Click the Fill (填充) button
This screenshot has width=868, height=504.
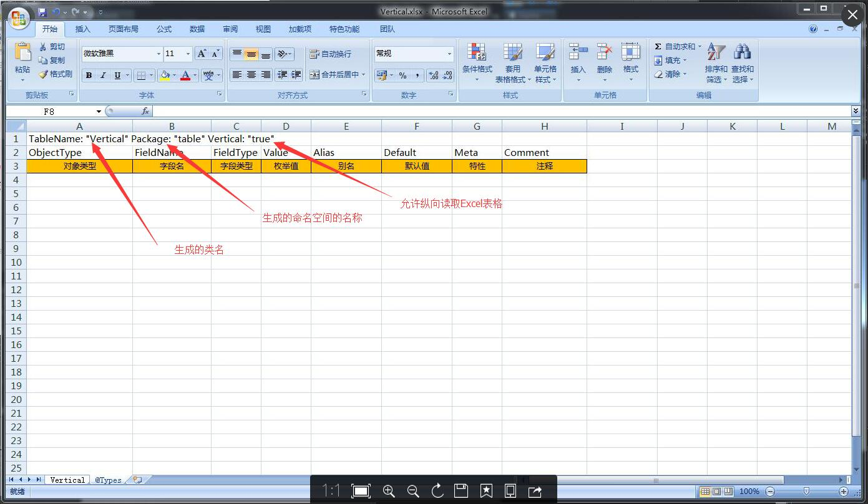coord(670,61)
